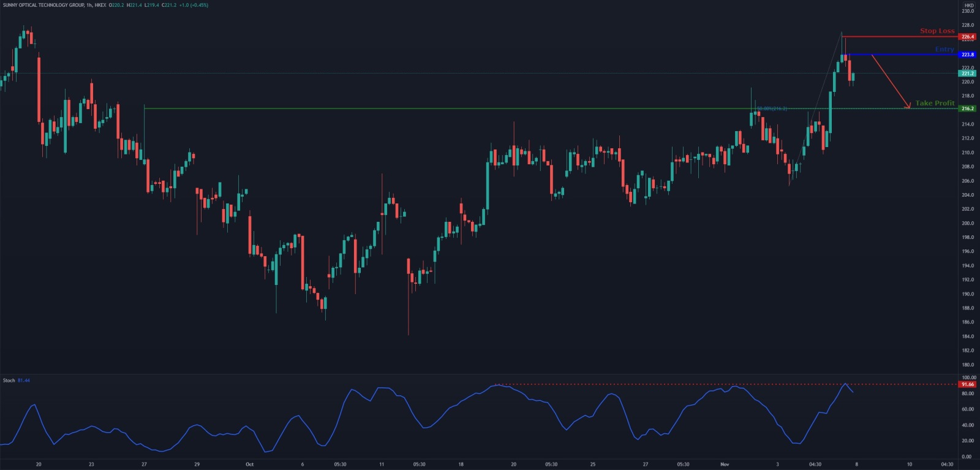The width and height of the screenshot is (980, 470).
Task: Select the blue Entry horizontal line
Action: tap(903, 55)
